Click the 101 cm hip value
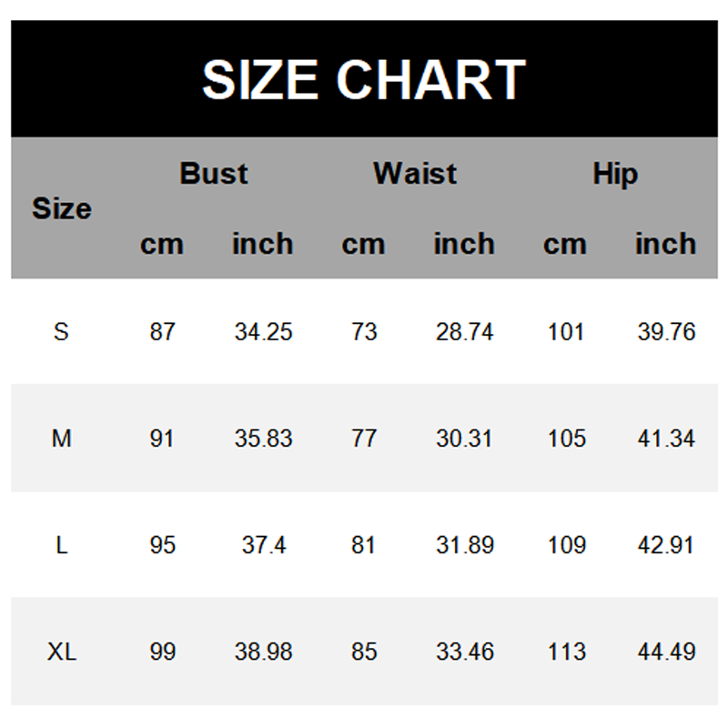728x728 pixels. [566, 331]
